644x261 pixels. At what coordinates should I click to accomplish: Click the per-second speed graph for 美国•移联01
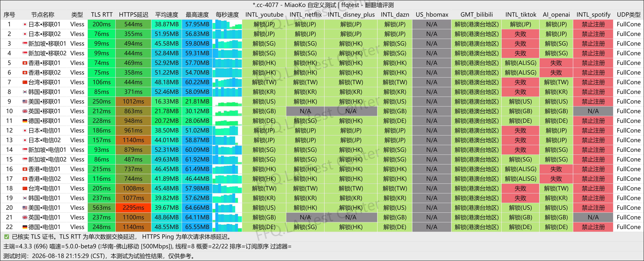(227, 101)
